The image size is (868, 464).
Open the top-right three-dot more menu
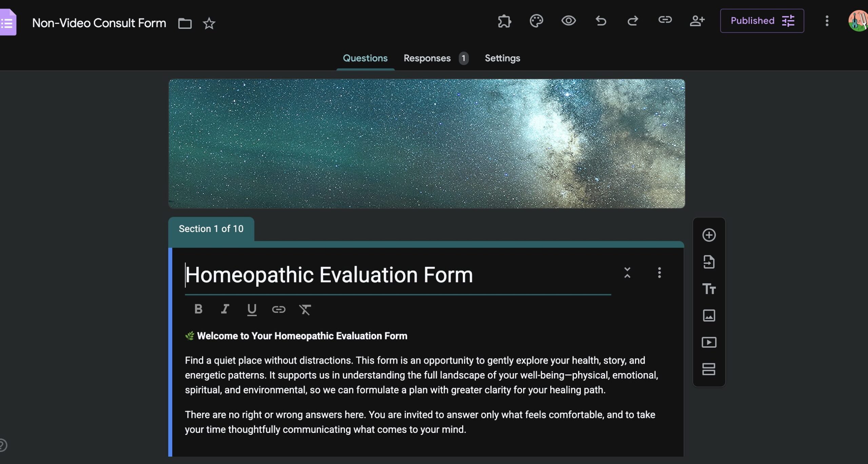827,21
